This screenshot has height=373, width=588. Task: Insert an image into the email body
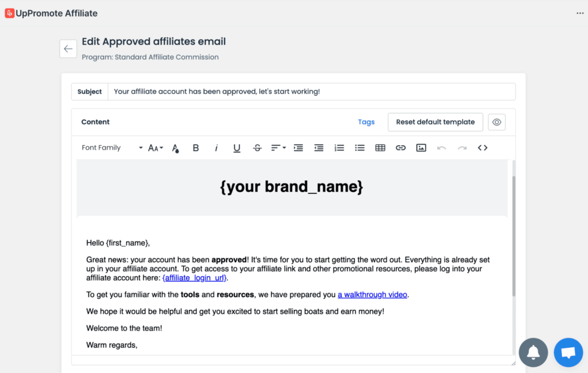point(421,147)
